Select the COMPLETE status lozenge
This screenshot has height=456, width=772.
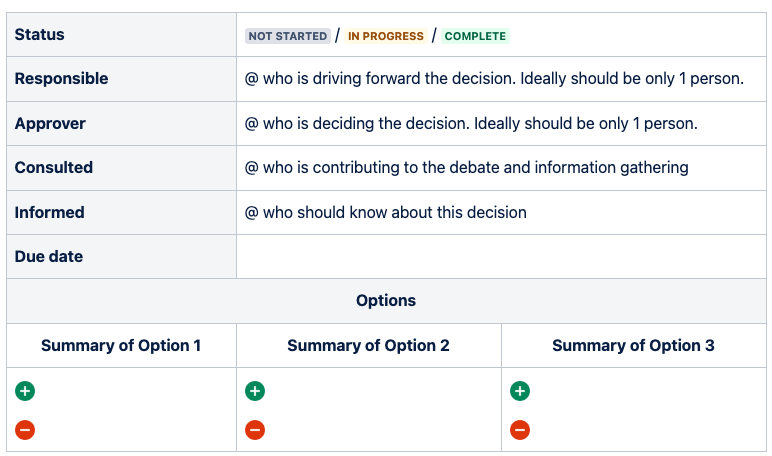click(475, 36)
